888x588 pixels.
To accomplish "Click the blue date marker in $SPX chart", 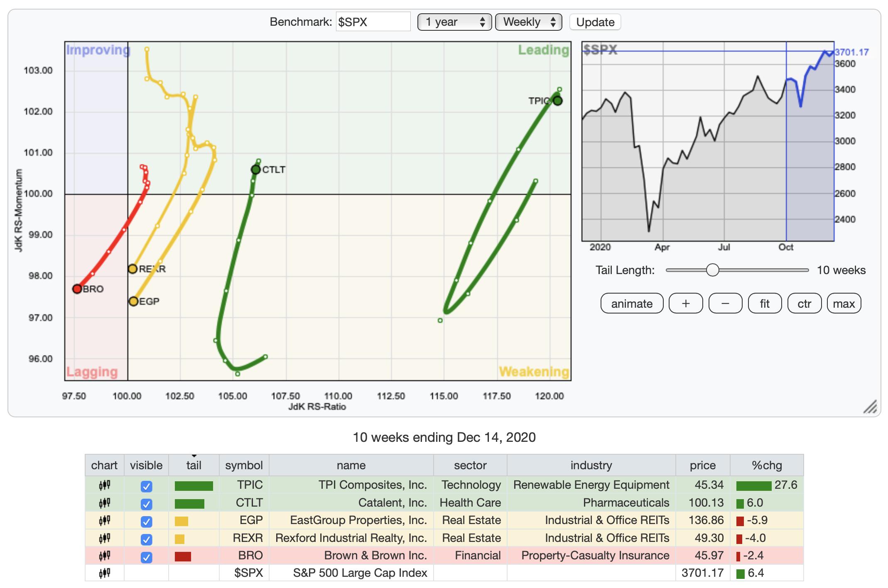I will [x=786, y=141].
